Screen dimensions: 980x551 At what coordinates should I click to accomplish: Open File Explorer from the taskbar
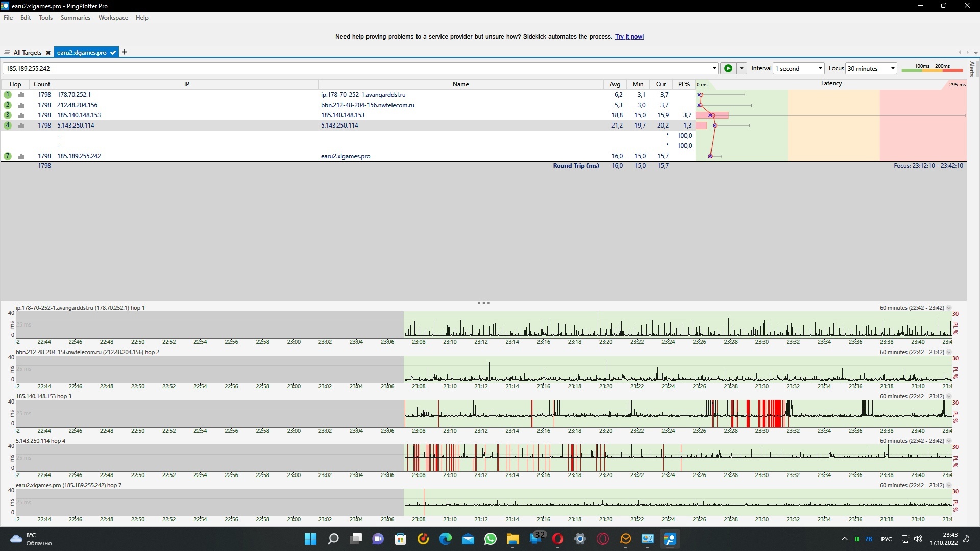(513, 539)
